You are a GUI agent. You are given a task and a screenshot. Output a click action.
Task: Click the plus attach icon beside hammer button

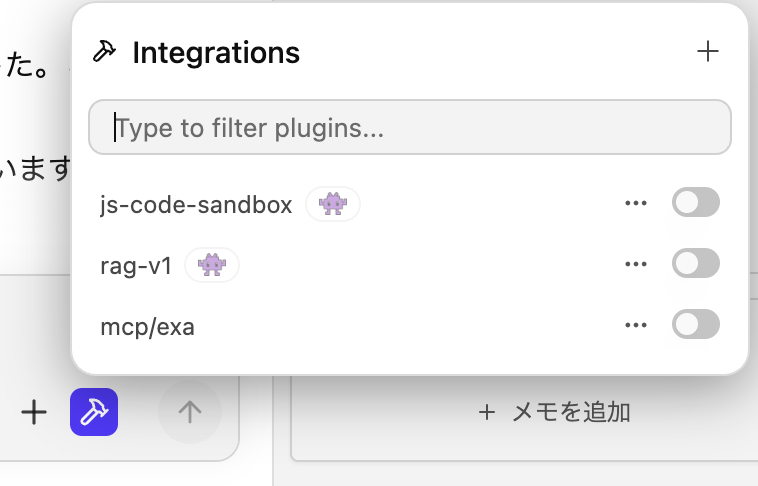[x=34, y=412]
